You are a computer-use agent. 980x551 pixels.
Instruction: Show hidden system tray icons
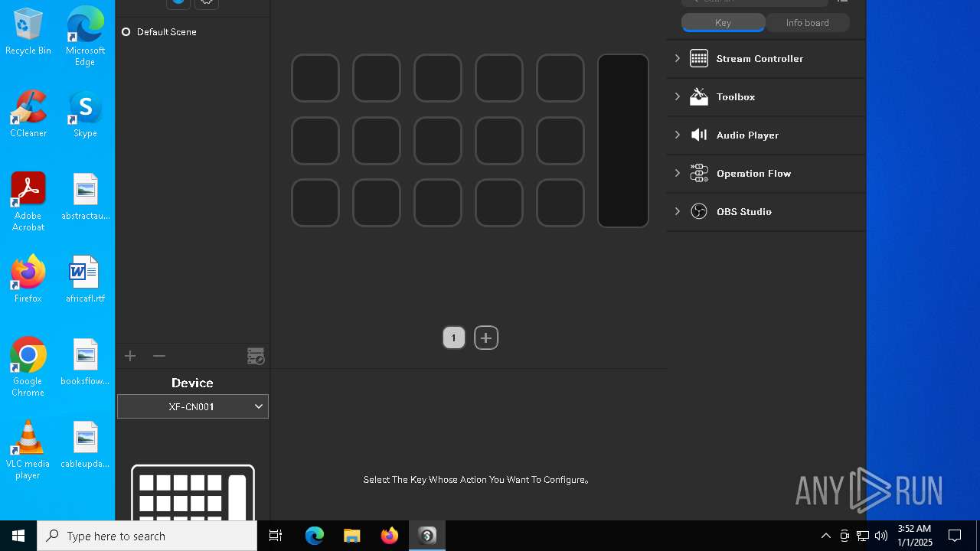coord(825,536)
